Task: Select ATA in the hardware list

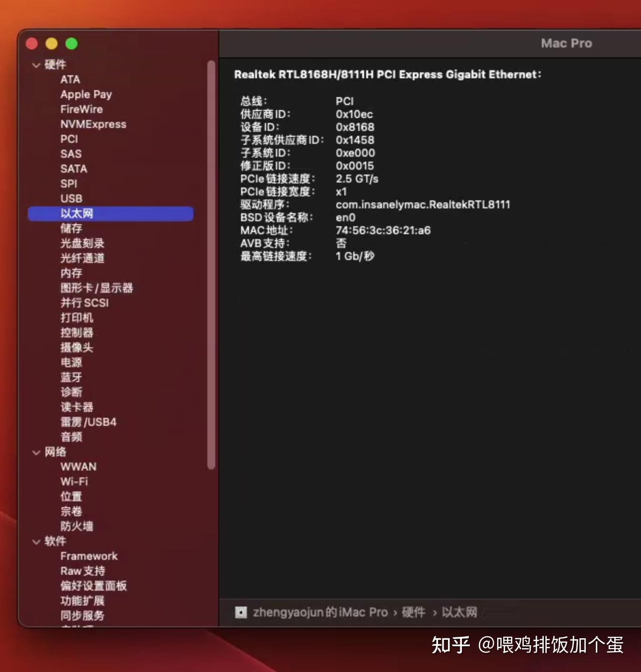Action: (69, 79)
